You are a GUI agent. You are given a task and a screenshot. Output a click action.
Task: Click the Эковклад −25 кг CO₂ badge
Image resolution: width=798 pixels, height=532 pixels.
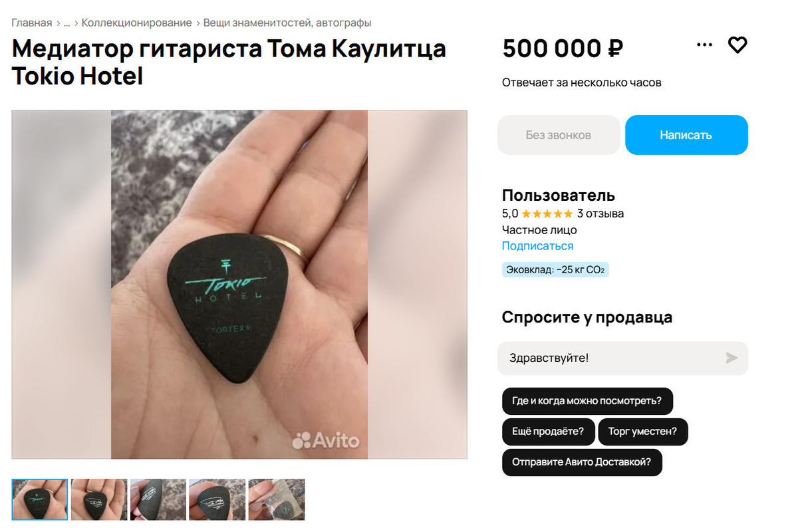click(x=555, y=270)
